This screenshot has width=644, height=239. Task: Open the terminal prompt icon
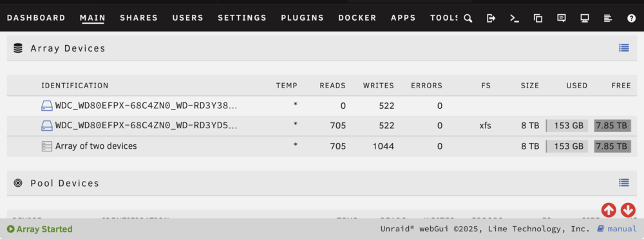515,18
